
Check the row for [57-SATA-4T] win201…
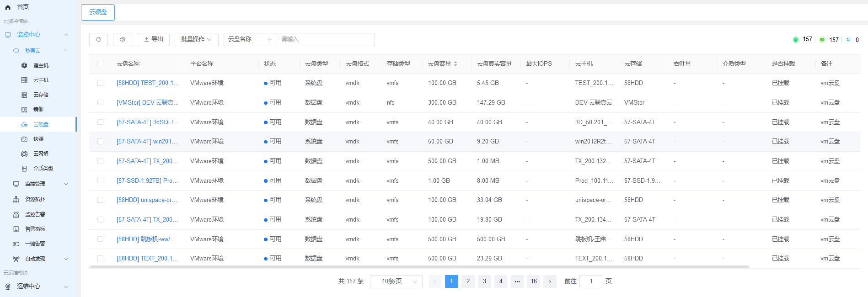click(100, 141)
